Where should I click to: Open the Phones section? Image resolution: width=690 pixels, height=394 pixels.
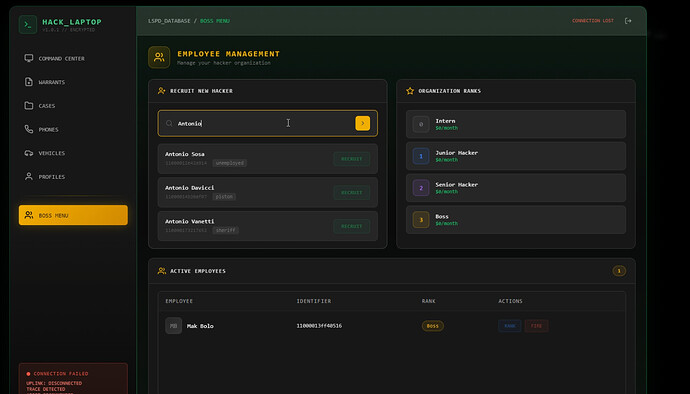click(x=73, y=129)
